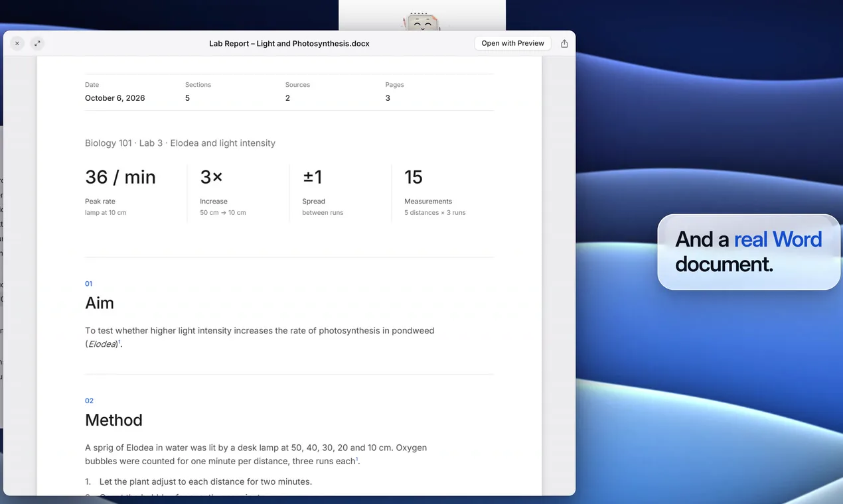843x504 pixels.
Task: Open the footnote after "three runs each"
Action: (x=356, y=459)
